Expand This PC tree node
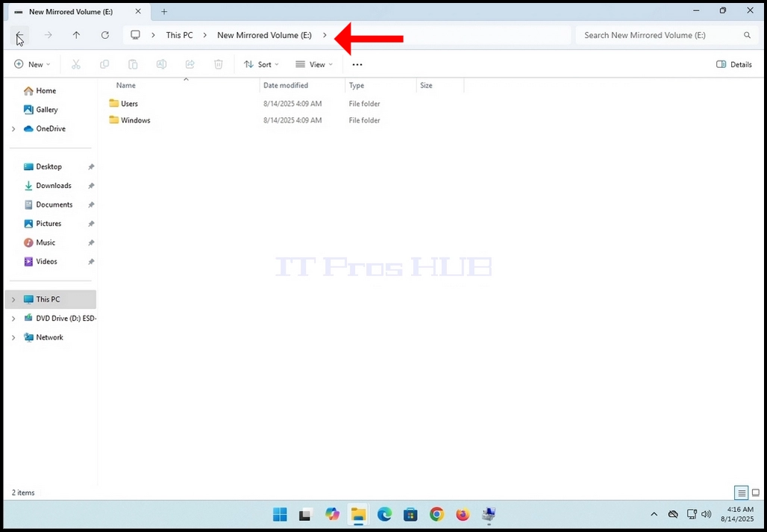This screenshot has width=767, height=532. (x=13, y=299)
